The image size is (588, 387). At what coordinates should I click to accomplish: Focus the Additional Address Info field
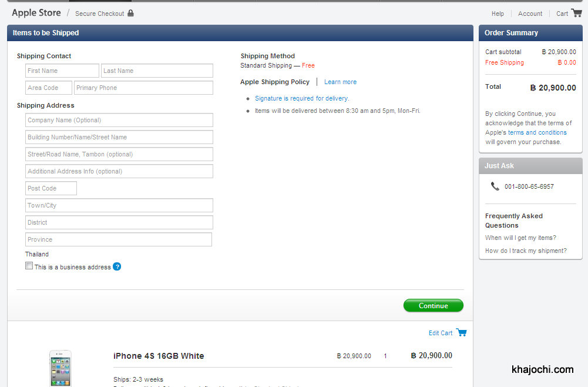click(119, 171)
